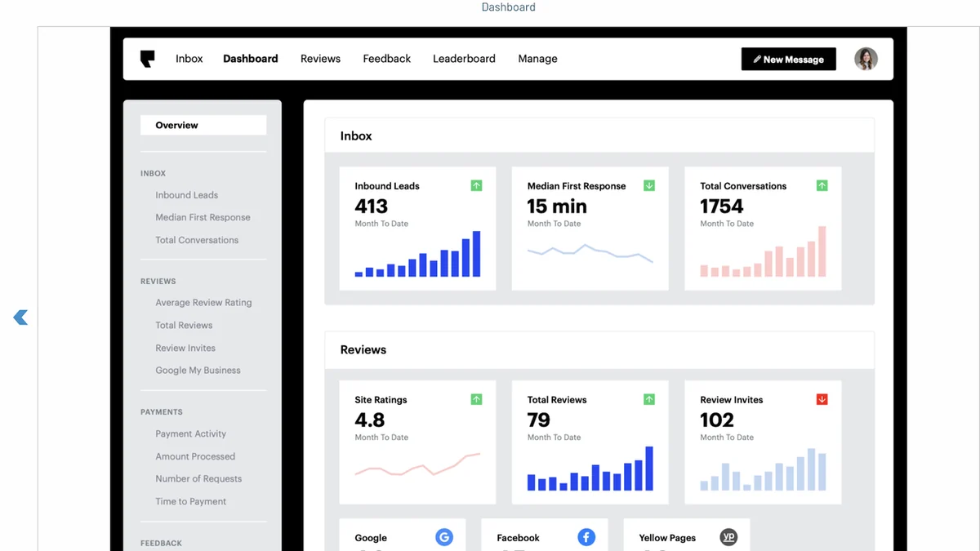
Task: Click the Site Ratings line chart
Action: point(417,464)
